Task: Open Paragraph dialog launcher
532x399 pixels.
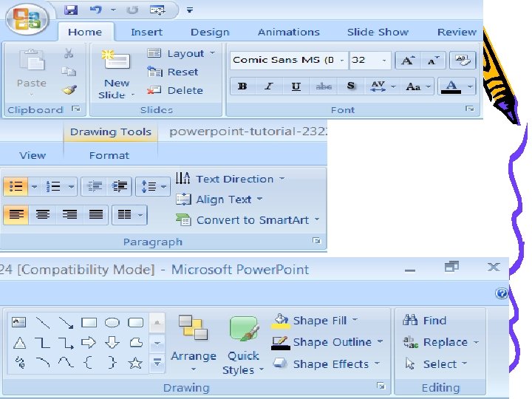Action: (x=316, y=241)
